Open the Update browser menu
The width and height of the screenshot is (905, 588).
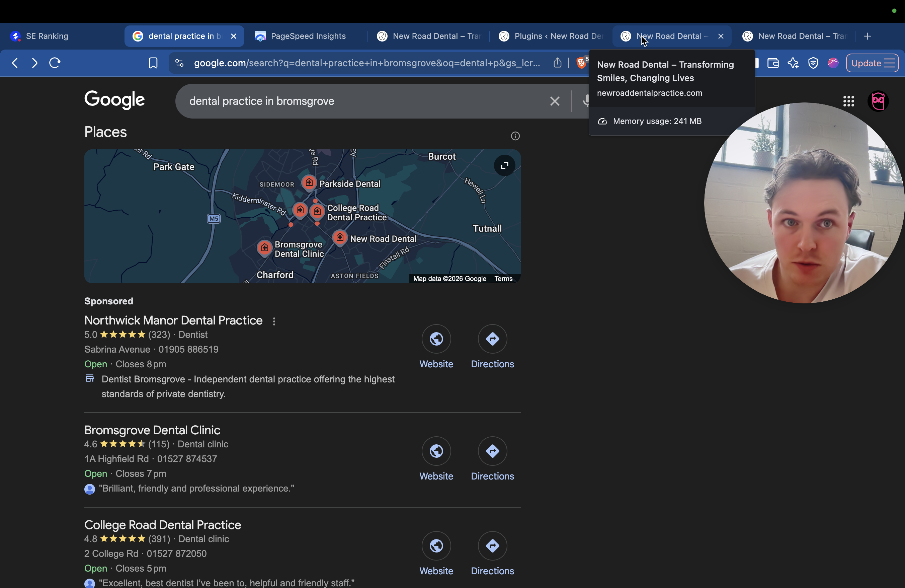tap(872, 63)
